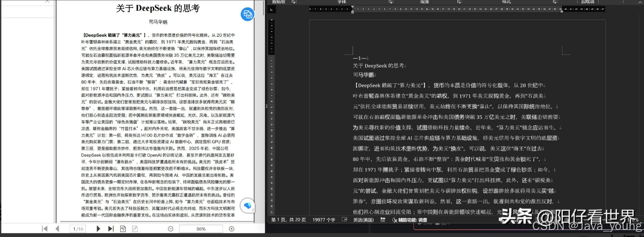The height and width of the screenshot is (237, 644).
Task: Go to previous page in PDF viewer
Action: tap(57, 229)
